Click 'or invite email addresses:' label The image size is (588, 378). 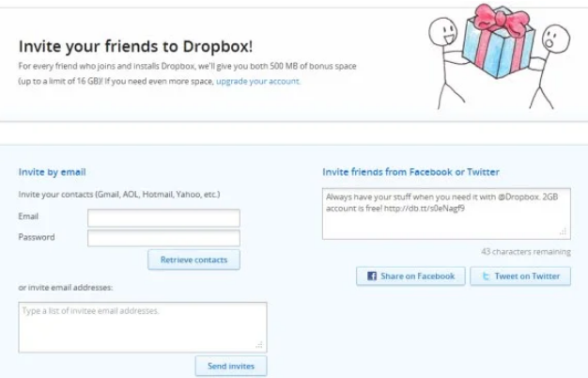[x=65, y=288]
